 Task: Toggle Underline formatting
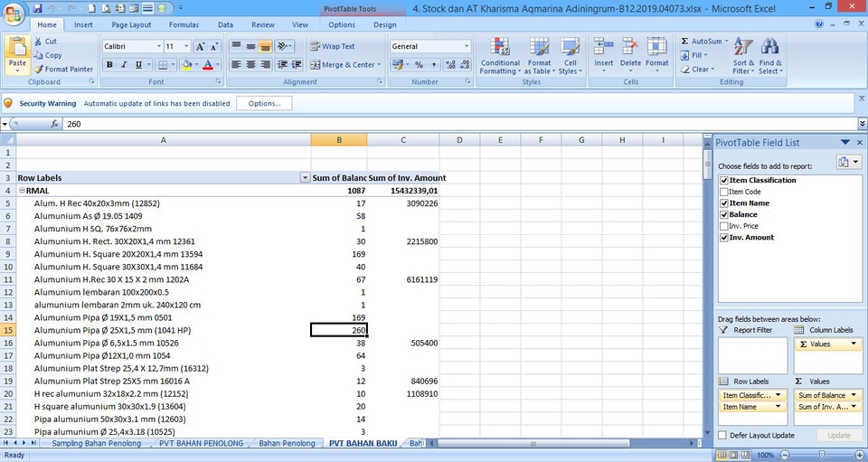138,65
